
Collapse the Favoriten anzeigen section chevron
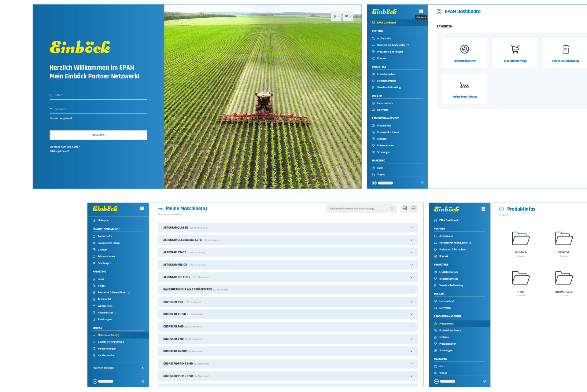142,368
